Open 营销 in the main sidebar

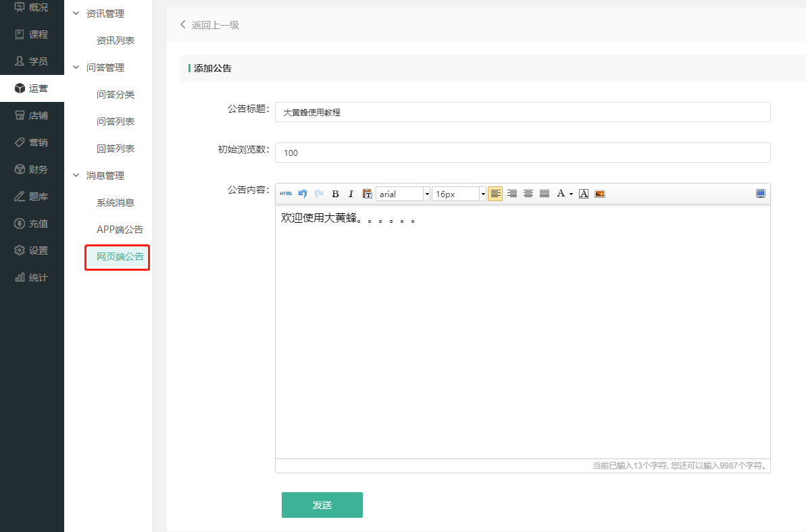coord(32,142)
